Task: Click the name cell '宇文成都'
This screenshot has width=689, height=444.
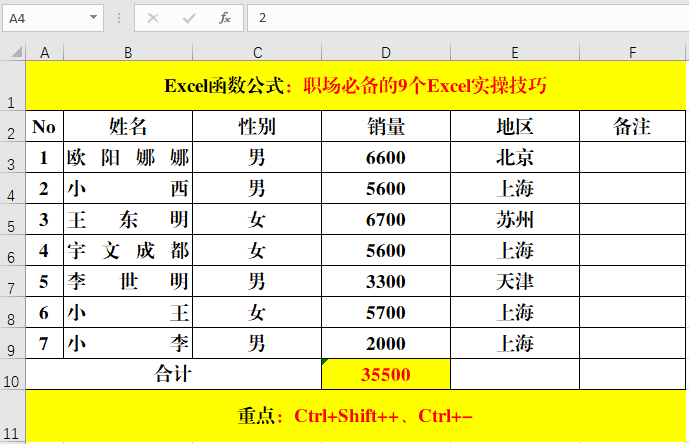Action: (128, 250)
